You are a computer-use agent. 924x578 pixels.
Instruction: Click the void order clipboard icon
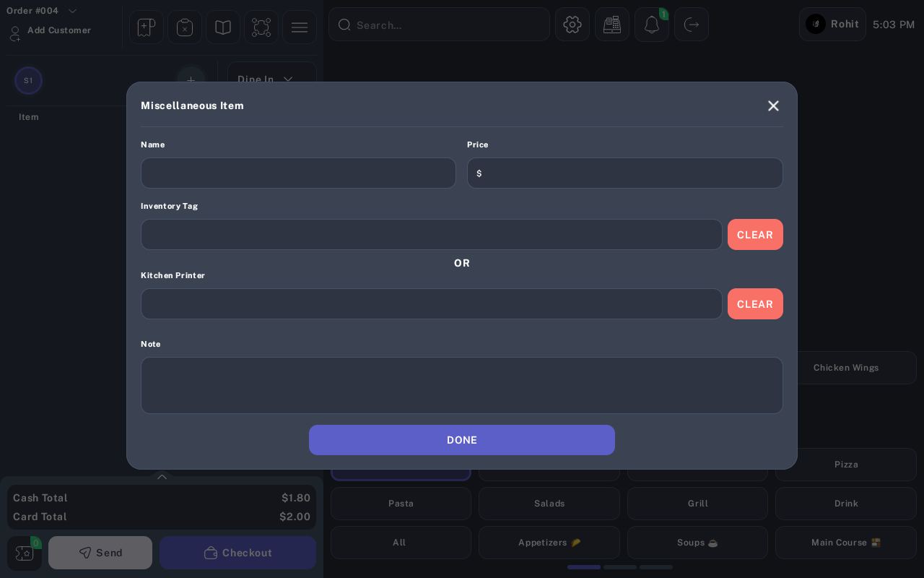pyautogui.click(x=185, y=27)
